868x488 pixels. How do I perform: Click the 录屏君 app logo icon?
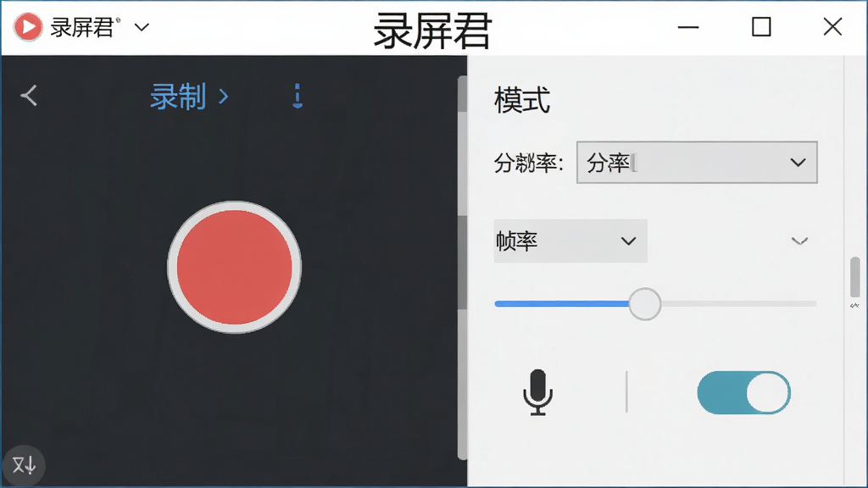click(x=28, y=26)
